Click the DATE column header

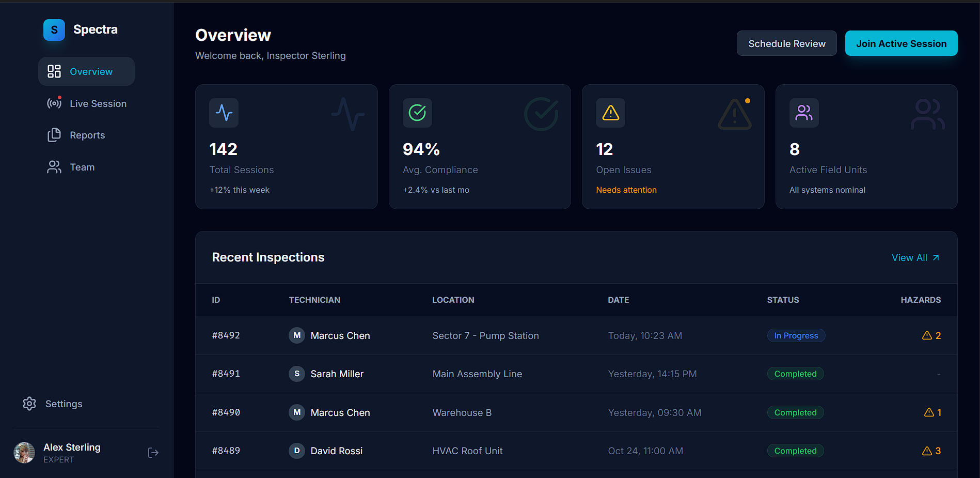(x=619, y=300)
